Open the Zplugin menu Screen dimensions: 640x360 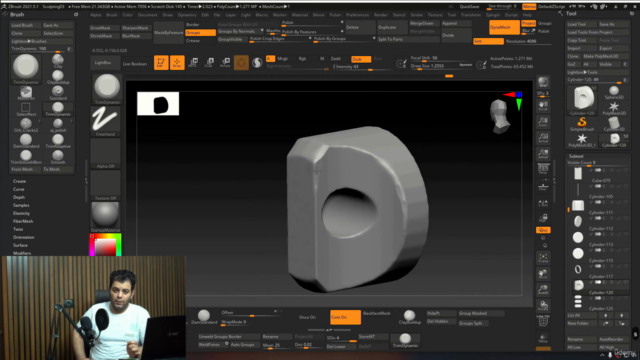point(493,15)
